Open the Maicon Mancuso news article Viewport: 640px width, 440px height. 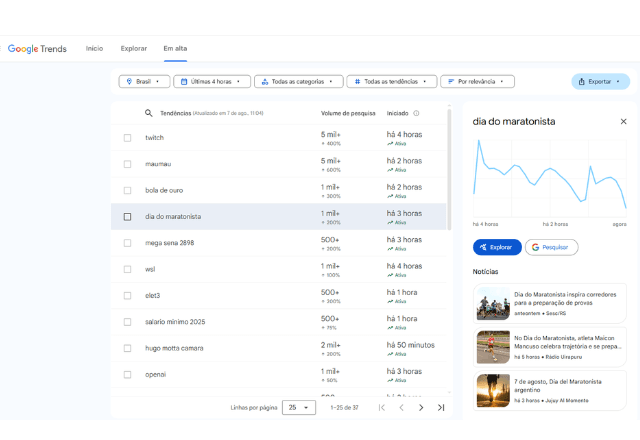tap(549, 347)
